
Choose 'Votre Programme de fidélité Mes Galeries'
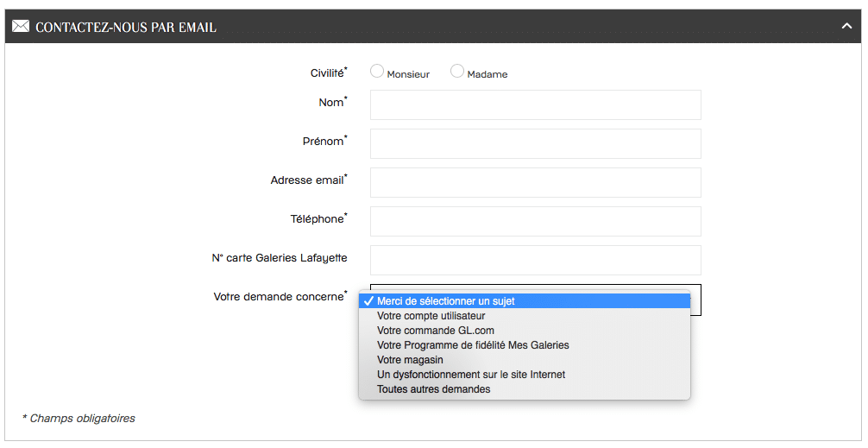[473, 345]
